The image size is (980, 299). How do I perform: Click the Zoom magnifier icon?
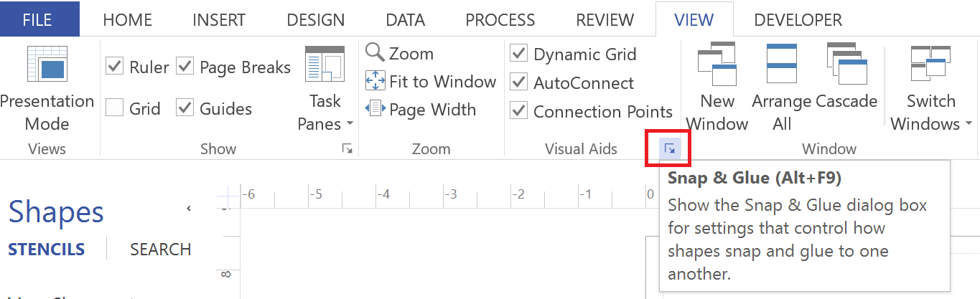click(x=375, y=52)
